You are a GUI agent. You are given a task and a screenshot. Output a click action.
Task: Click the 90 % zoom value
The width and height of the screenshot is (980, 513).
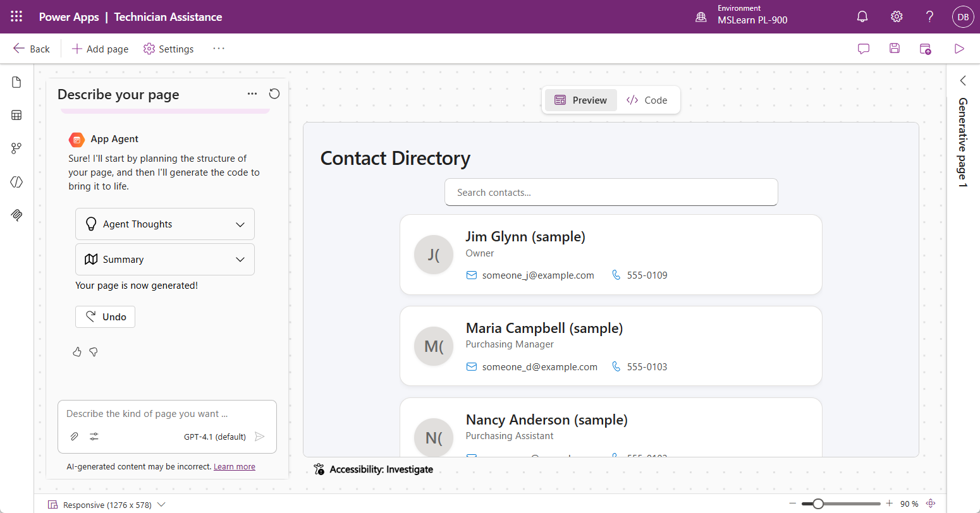click(909, 504)
